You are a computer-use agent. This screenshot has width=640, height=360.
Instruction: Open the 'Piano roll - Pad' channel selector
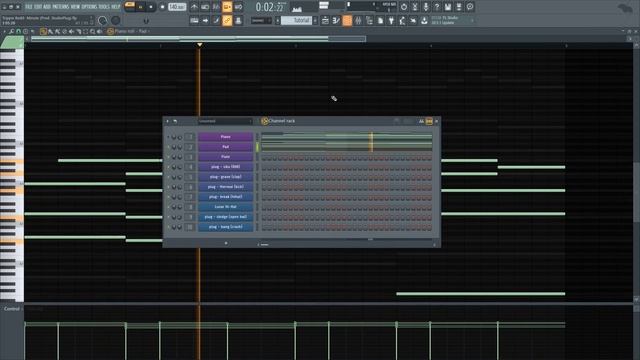tap(131, 31)
